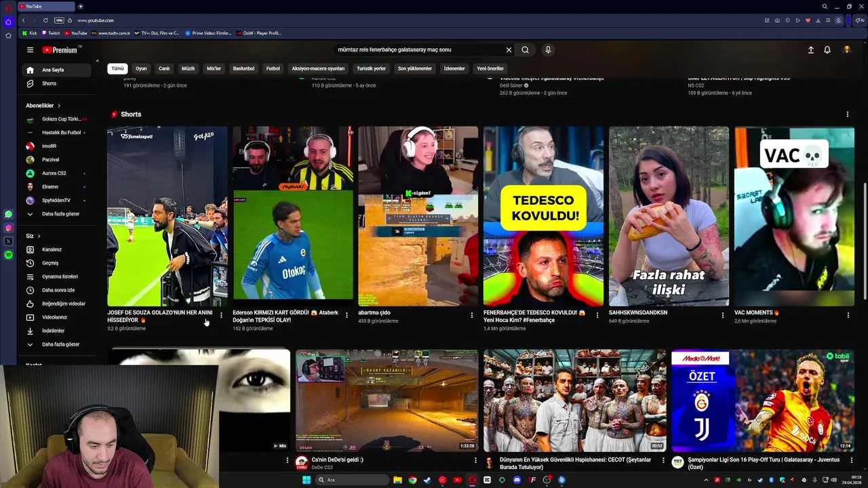Select the Basketbol filter chip
The image size is (868, 488).
click(243, 68)
